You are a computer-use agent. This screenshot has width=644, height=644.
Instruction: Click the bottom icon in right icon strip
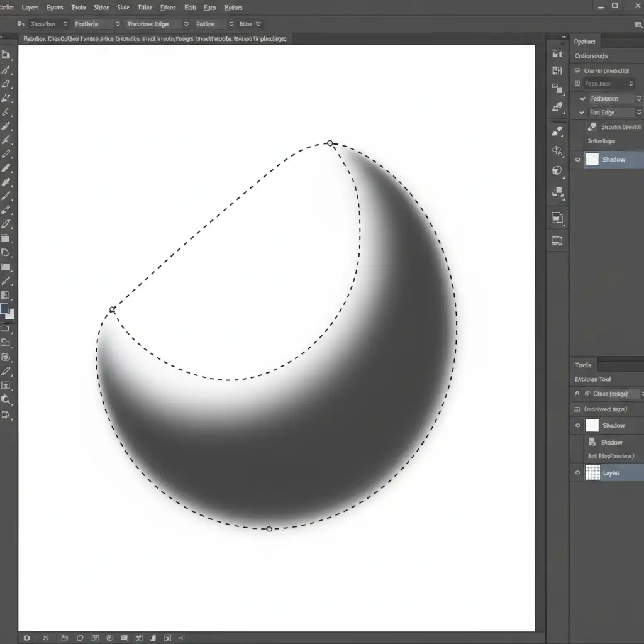point(557,240)
